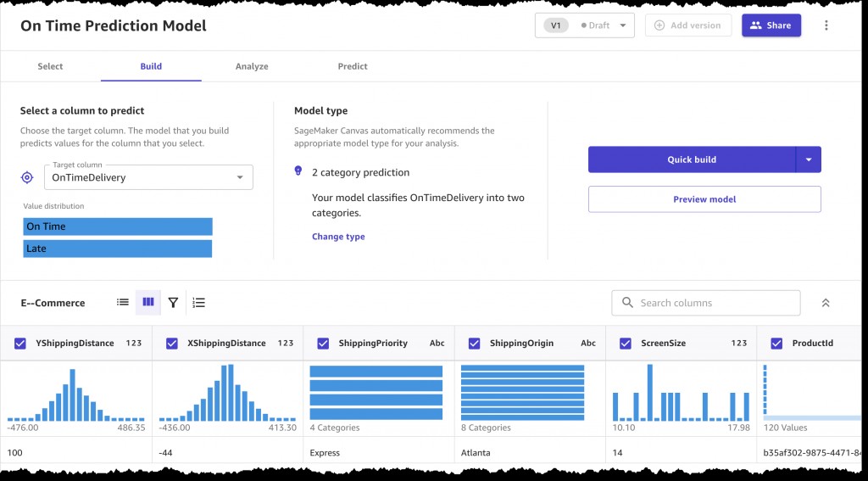
Task: Click the V1 version badge
Action: (556, 25)
